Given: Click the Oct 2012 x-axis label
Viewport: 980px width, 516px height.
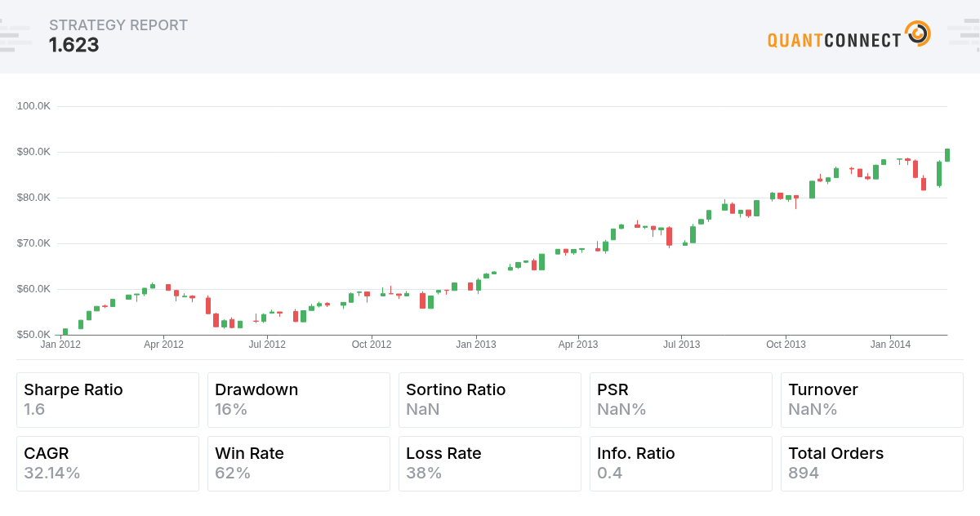Looking at the screenshot, I should 372,345.
